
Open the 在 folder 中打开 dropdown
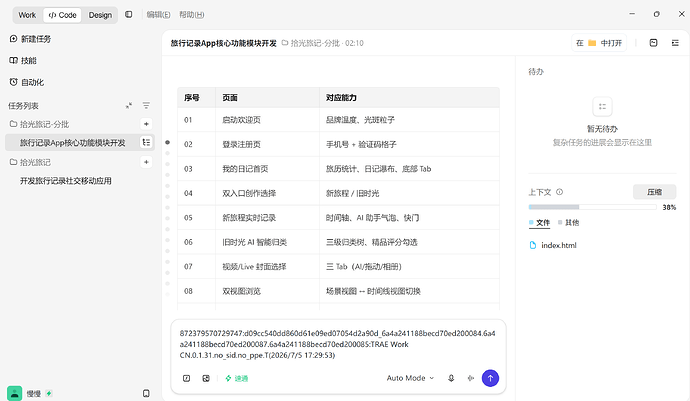click(x=599, y=43)
